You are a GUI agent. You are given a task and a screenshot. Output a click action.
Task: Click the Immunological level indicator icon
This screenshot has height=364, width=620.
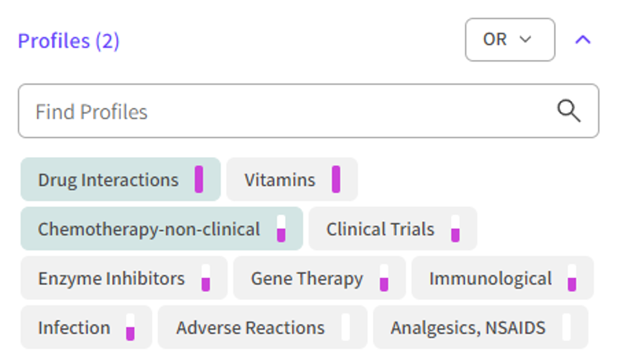(x=572, y=278)
